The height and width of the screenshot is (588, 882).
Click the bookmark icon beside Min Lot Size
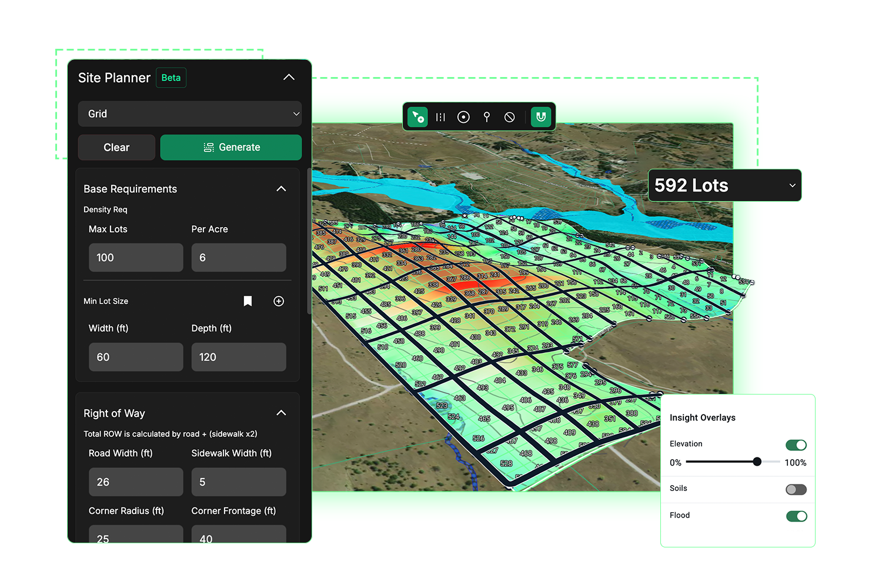[248, 301]
